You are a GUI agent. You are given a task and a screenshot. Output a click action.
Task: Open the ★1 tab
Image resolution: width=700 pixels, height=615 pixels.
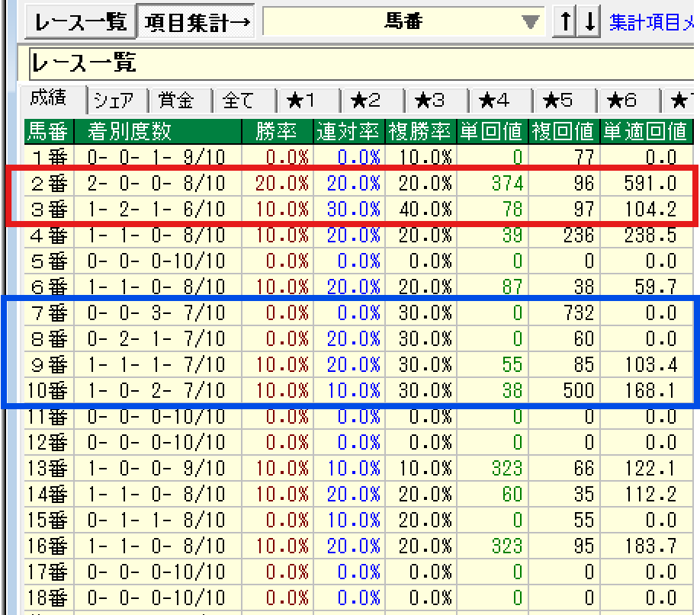pyautogui.click(x=302, y=101)
